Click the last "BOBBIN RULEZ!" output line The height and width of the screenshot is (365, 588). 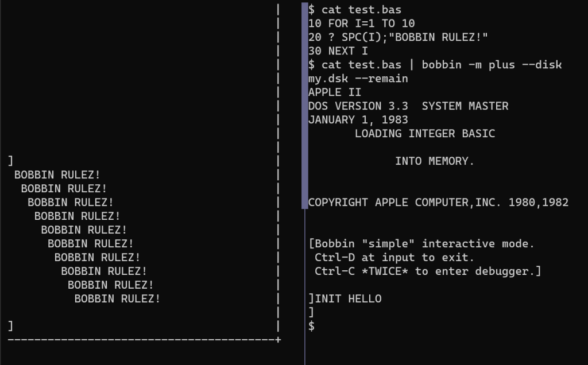click(x=117, y=298)
